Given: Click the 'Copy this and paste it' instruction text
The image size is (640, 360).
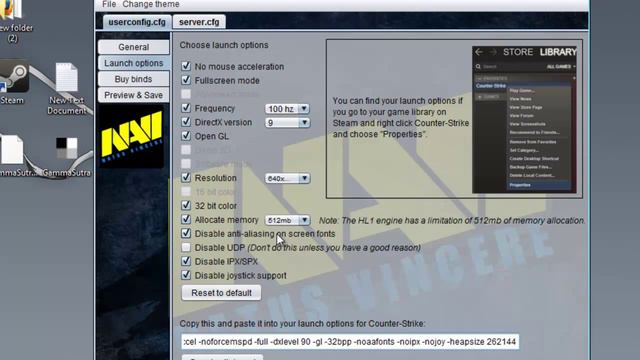Looking at the screenshot, I should pyautogui.click(x=302, y=323).
